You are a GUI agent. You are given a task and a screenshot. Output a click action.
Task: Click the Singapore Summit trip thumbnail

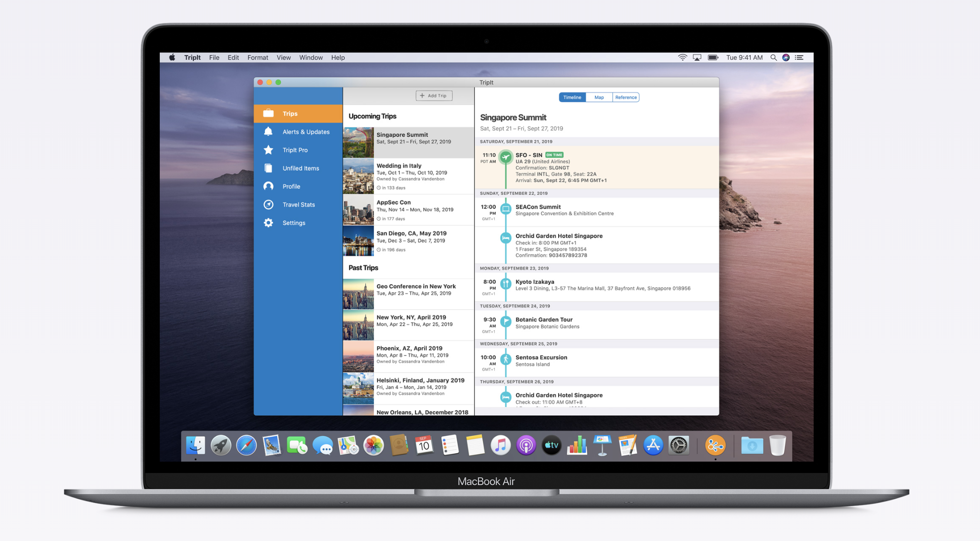(x=358, y=142)
